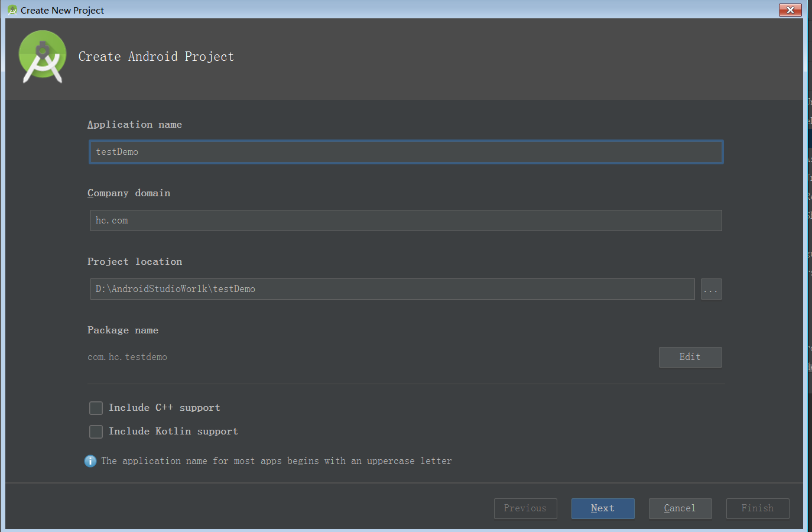Click the Project location label

[x=135, y=262]
